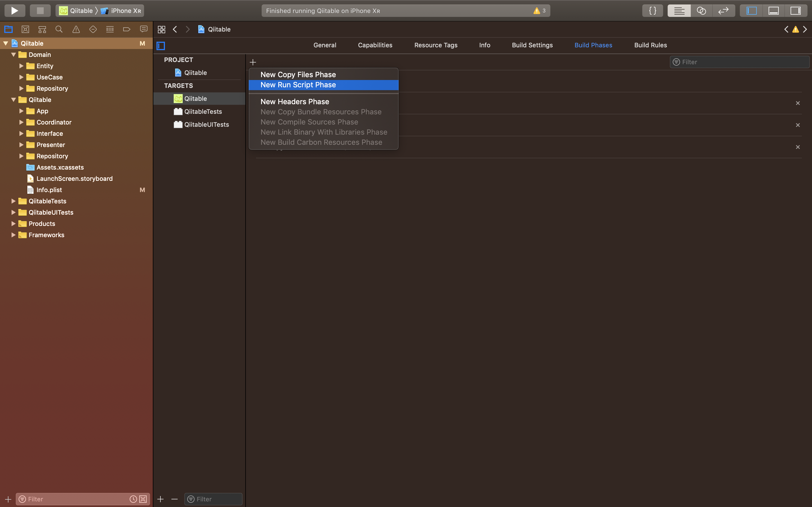Choose New Run Script Phase menu item
812x507 pixels.
point(298,85)
